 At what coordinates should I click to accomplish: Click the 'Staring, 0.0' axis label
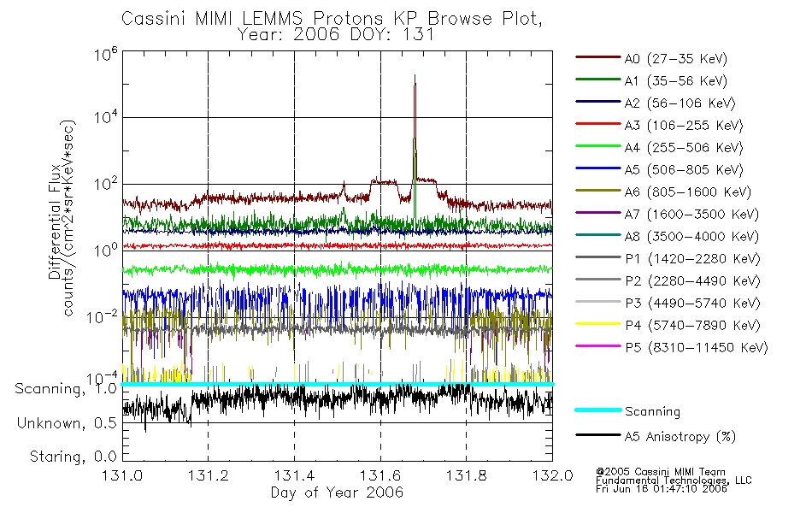coord(73,457)
